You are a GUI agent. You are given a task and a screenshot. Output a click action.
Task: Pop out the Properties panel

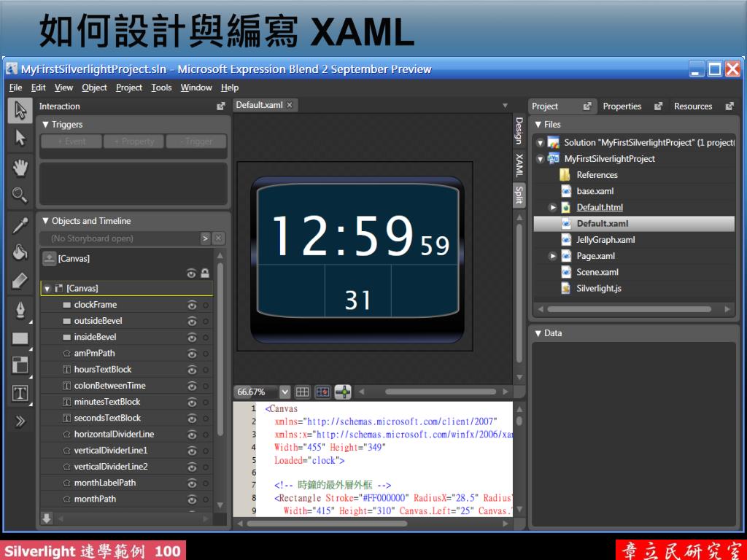point(658,106)
